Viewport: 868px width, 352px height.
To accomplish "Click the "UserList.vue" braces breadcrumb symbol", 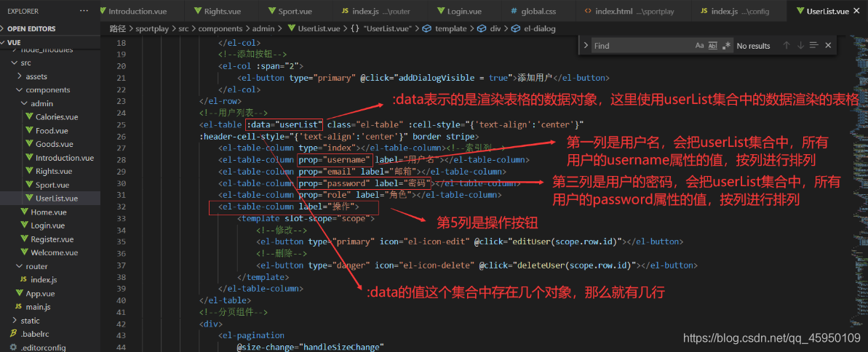I will 382,29.
